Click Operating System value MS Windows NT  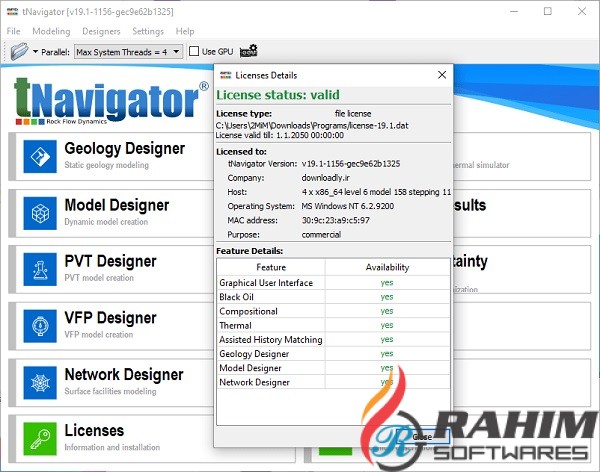pos(347,206)
